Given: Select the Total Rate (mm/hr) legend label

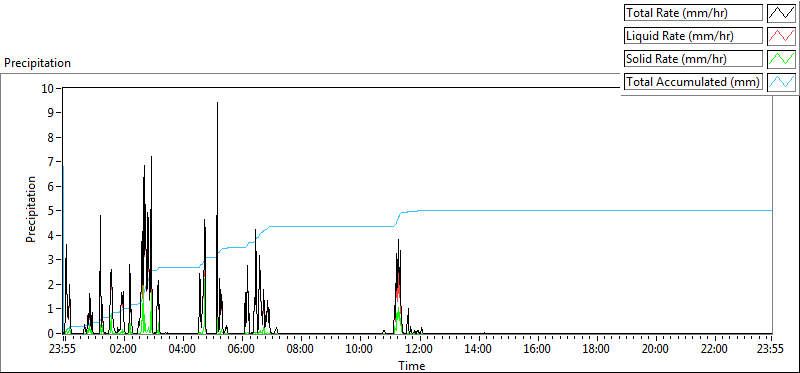Looking at the screenshot, I should pos(693,13).
